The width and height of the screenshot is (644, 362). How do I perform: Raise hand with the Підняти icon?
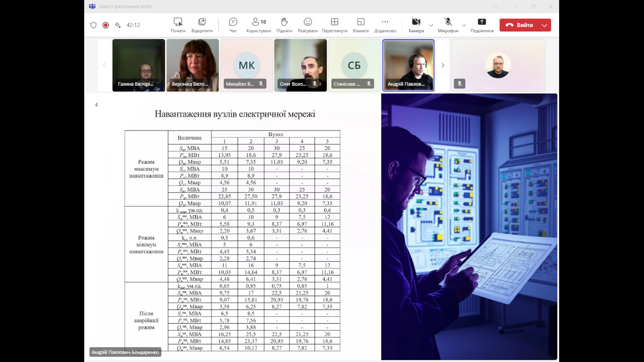[284, 25]
